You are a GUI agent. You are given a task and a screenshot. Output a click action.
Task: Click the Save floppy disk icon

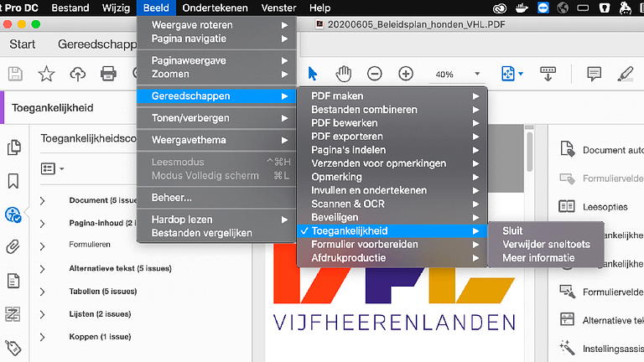point(15,74)
